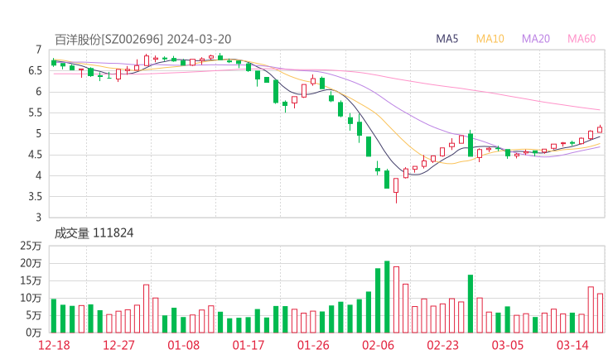Toggle the MA5 legend label
This screenshot has width=613, height=364.
[447, 38]
